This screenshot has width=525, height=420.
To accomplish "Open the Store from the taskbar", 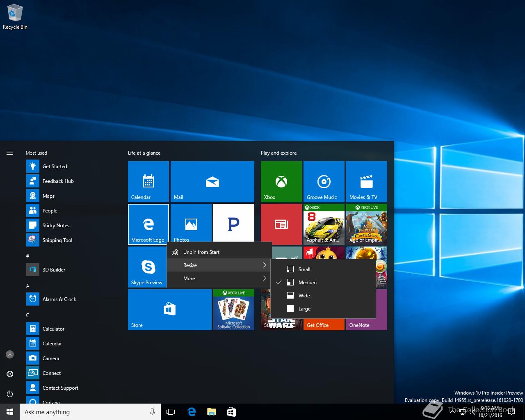I will click(231, 412).
